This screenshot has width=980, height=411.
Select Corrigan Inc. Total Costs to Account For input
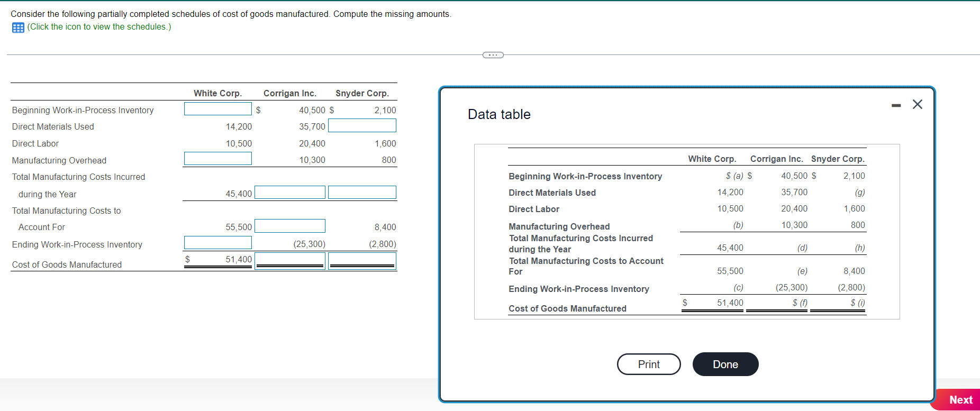(x=290, y=226)
